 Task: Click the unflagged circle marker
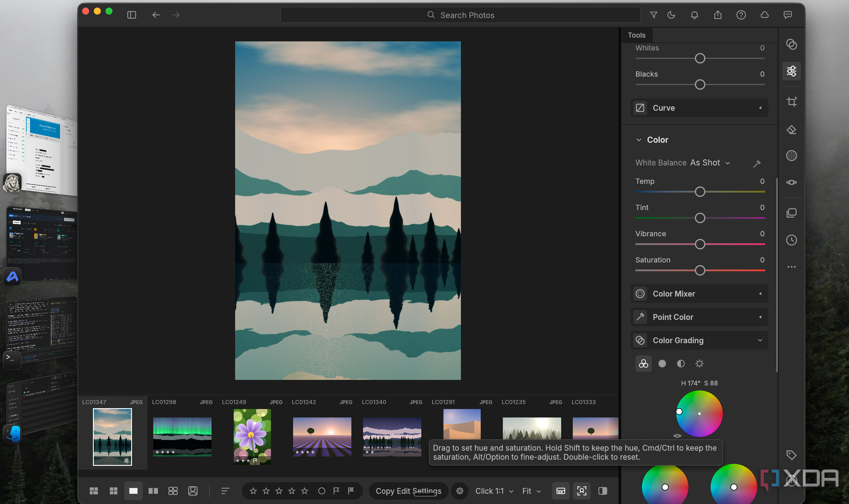(322, 491)
